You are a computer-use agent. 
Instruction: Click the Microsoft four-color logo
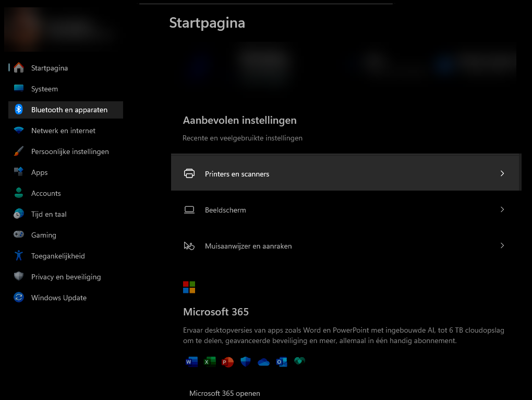[x=189, y=287]
